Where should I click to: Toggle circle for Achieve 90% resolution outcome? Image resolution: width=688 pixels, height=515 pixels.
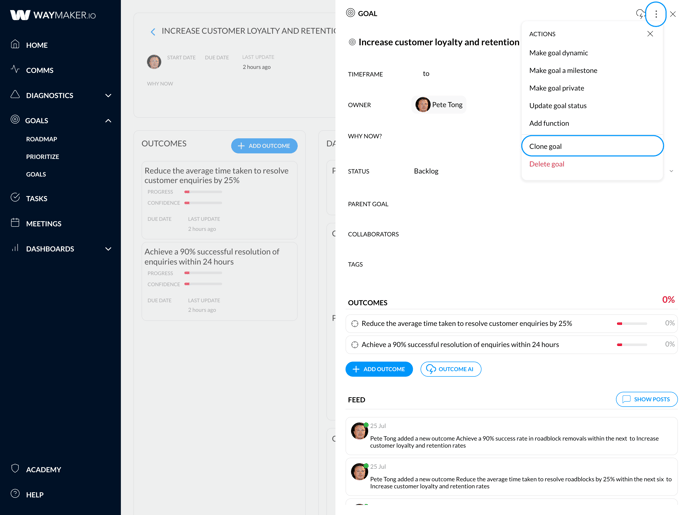355,345
